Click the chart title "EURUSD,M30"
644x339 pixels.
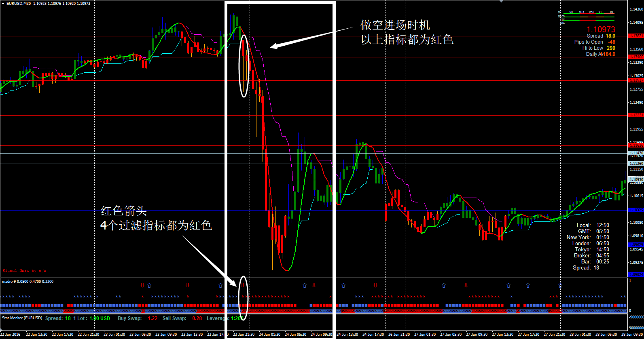point(19,3)
